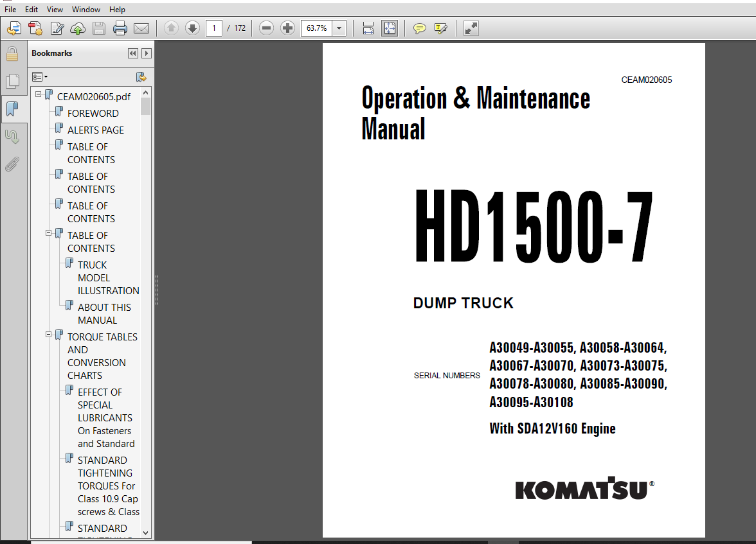
Task: Add a sticky note comment icon
Action: coord(419,28)
